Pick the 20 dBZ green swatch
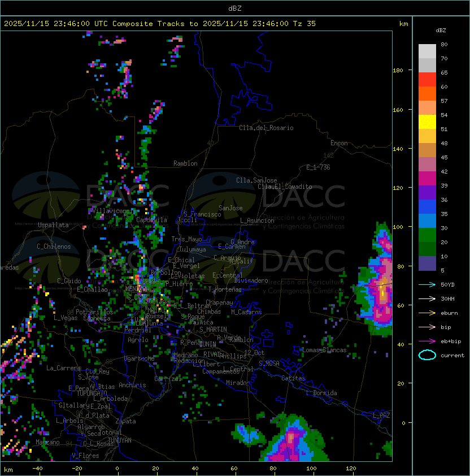Screen dimensions: 470x476 click(x=427, y=249)
